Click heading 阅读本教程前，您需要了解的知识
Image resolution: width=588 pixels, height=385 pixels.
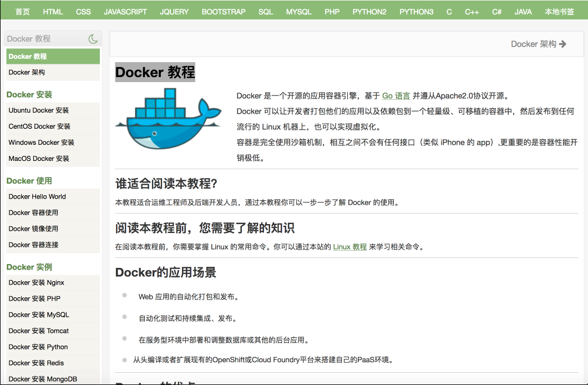[x=205, y=228]
